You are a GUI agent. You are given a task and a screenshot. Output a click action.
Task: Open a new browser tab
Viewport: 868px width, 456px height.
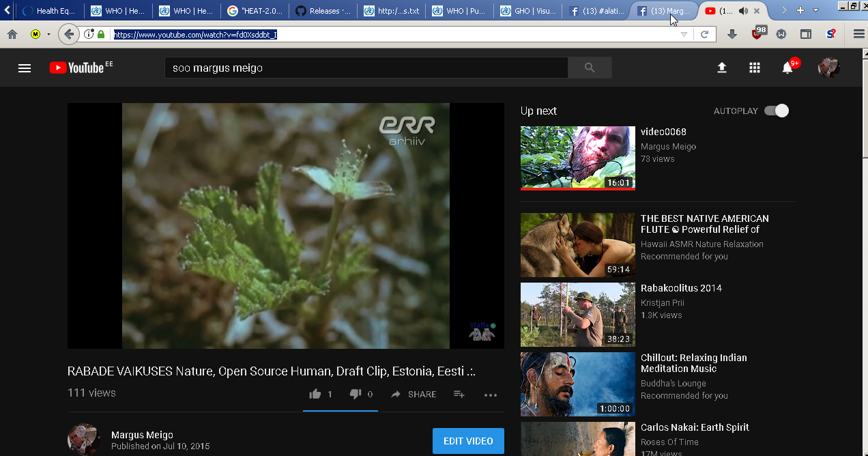click(x=800, y=10)
